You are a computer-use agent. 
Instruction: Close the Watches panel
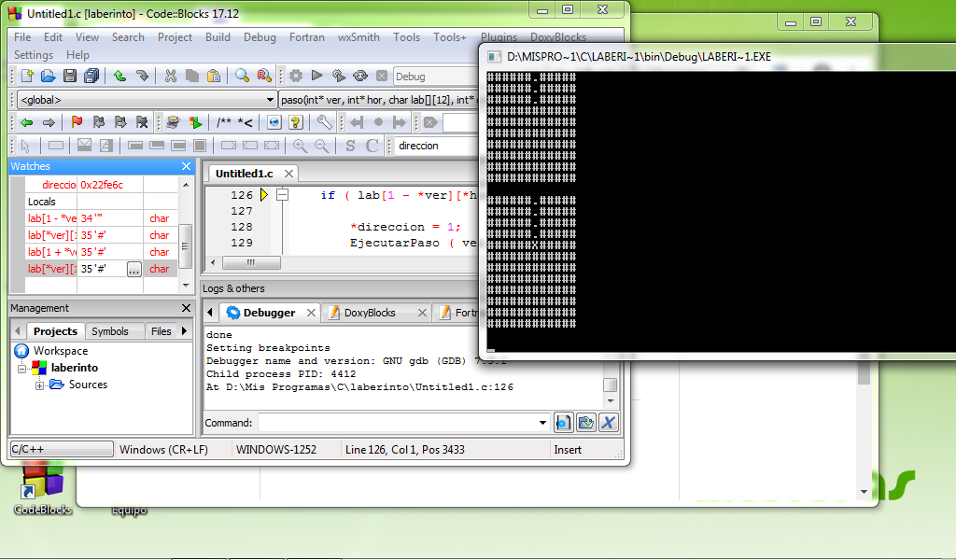[x=186, y=166]
